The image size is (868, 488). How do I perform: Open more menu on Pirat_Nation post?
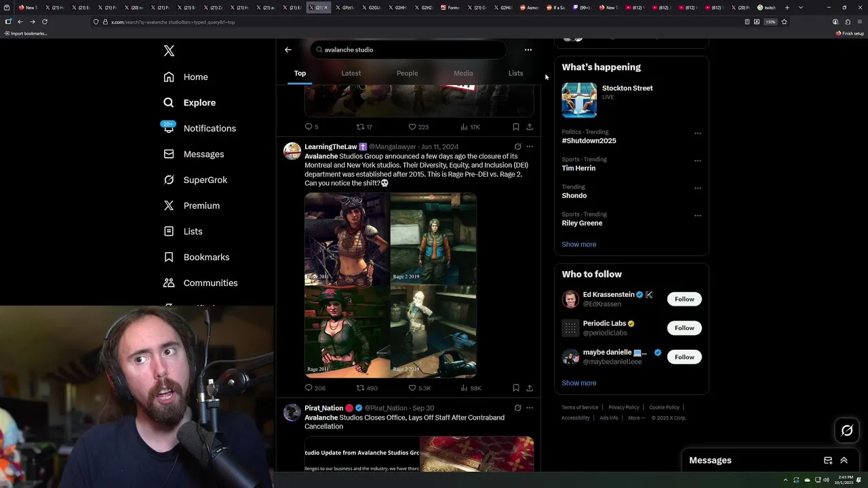530,408
